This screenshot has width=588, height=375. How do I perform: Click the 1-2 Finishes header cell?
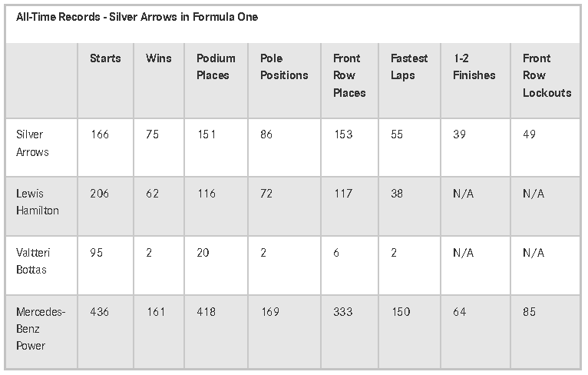[474, 66]
